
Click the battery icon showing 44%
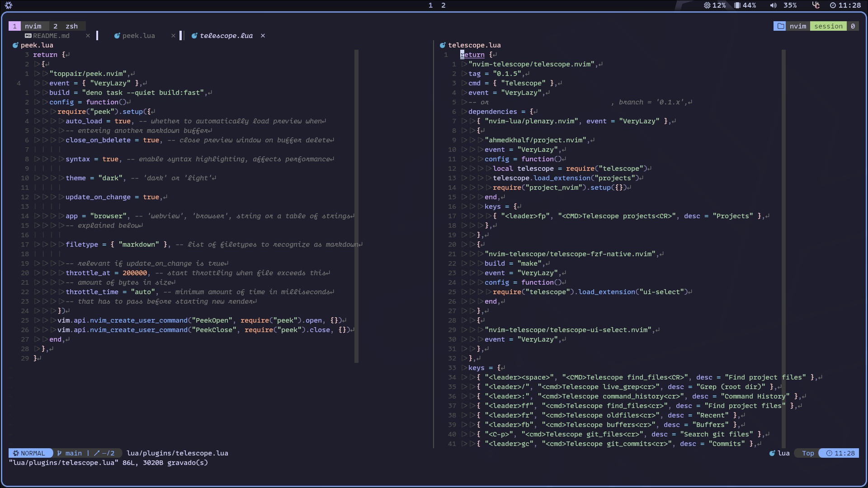pos(737,5)
